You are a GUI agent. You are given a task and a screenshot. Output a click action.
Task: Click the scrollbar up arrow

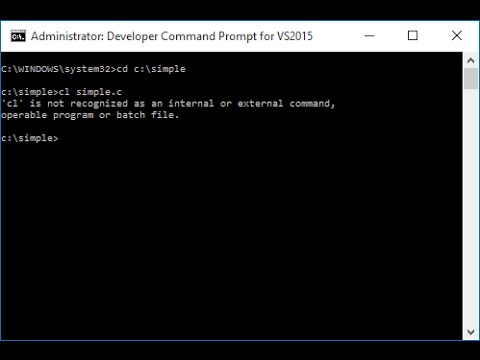coord(471,60)
